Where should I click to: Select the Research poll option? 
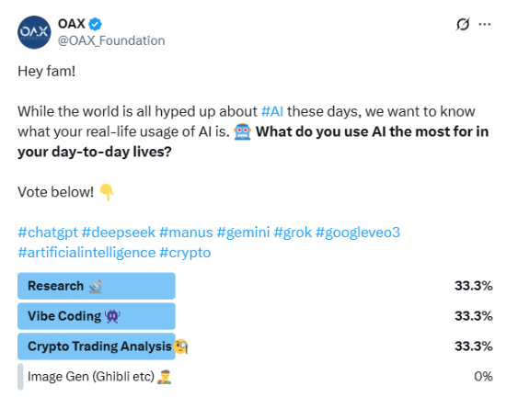(x=255, y=286)
